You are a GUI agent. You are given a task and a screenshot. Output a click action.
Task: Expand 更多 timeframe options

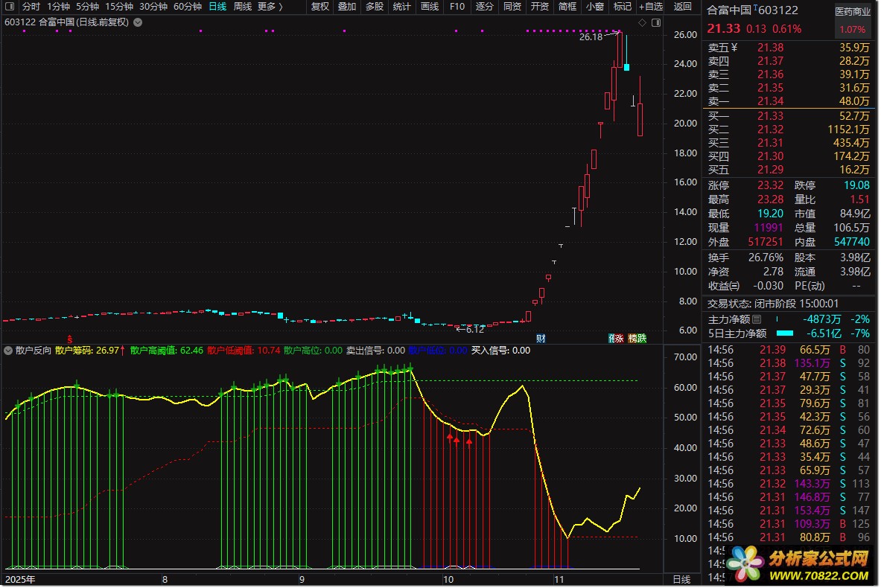coord(270,7)
